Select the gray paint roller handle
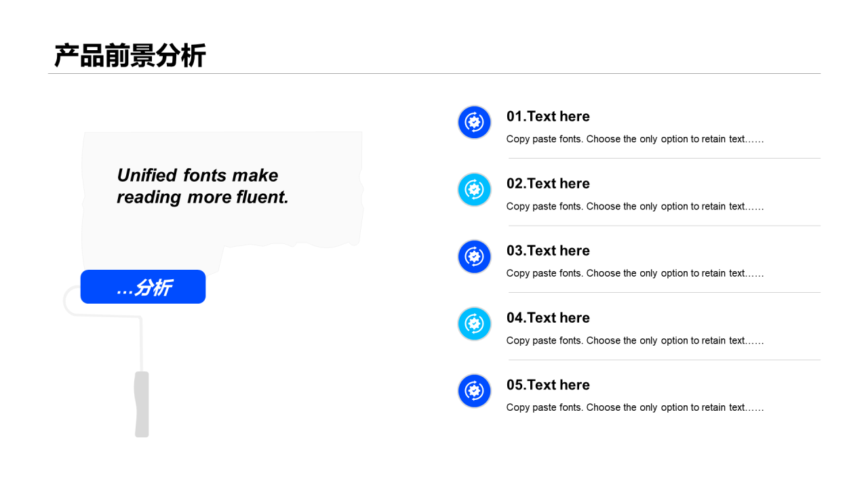 (142, 404)
